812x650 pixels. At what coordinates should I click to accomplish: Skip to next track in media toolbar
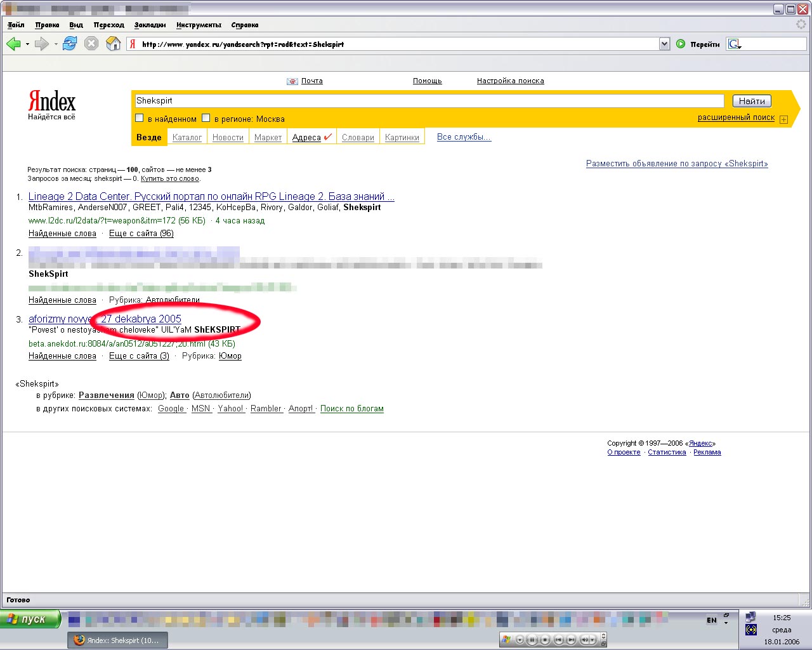click(571, 640)
